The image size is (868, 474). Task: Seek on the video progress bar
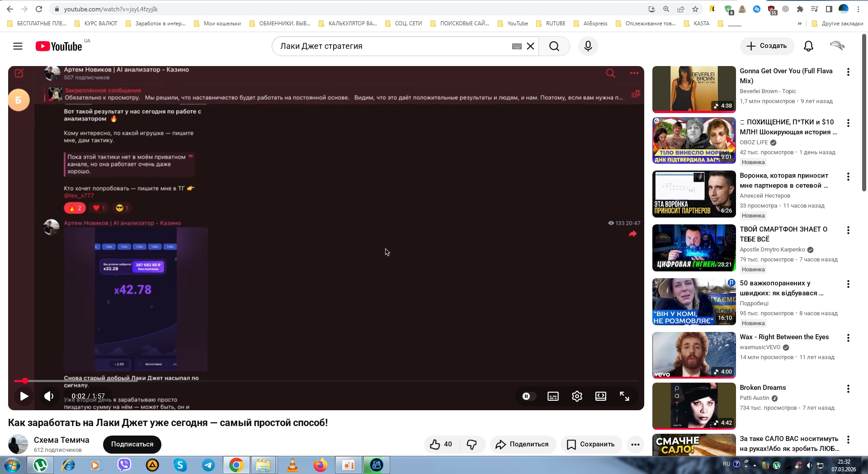pos(326,381)
